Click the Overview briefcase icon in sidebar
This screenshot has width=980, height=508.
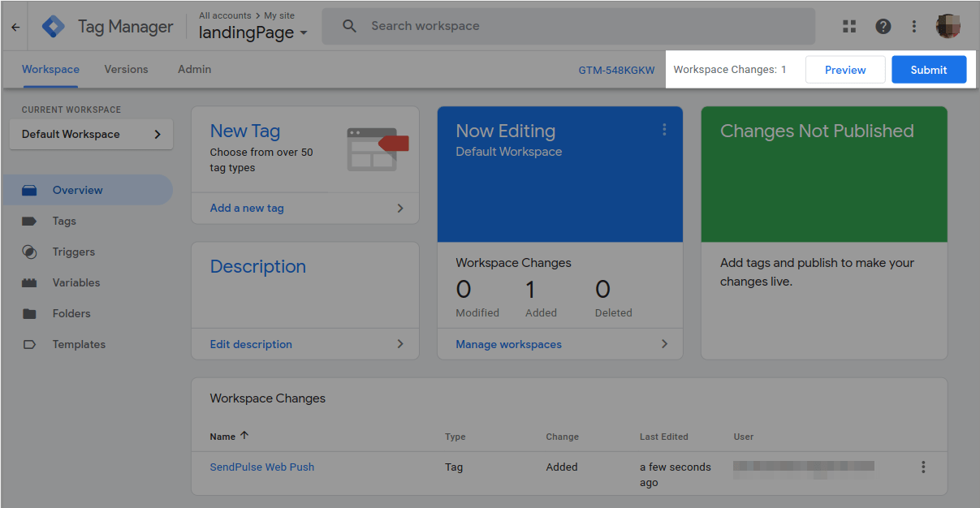click(29, 191)
